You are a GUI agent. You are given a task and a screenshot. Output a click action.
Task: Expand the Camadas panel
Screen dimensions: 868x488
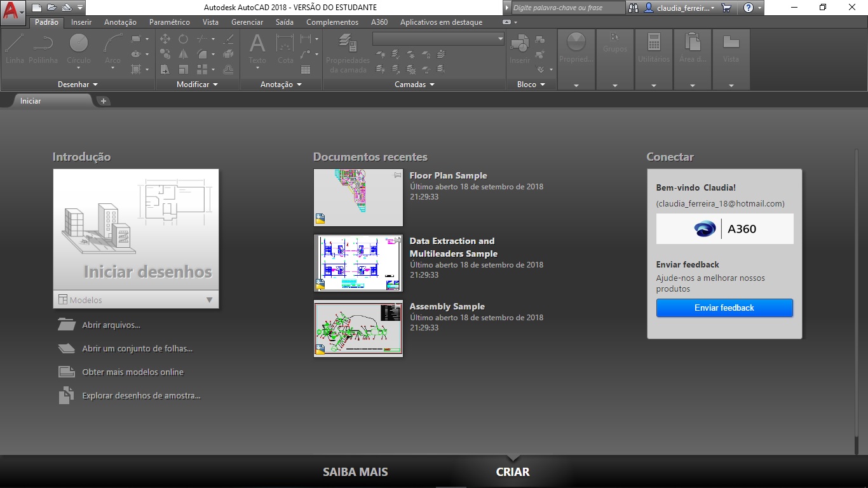tap(414, 84)
